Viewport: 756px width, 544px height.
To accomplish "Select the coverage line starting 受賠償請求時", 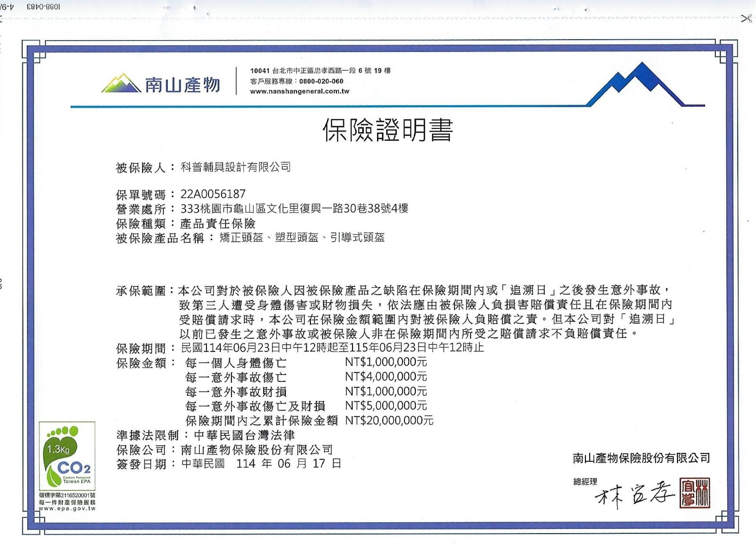I will coord(428,319).
